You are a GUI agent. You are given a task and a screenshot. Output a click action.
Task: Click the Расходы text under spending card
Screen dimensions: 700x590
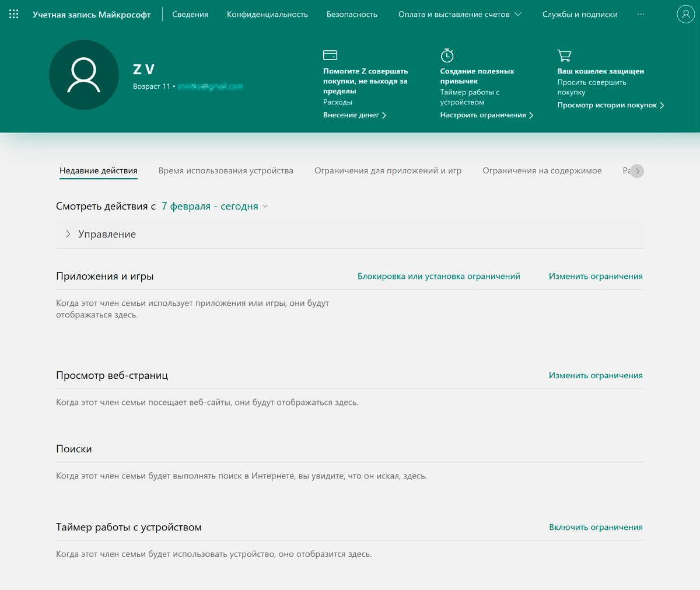pyautogui.click(x=338, y=102)
